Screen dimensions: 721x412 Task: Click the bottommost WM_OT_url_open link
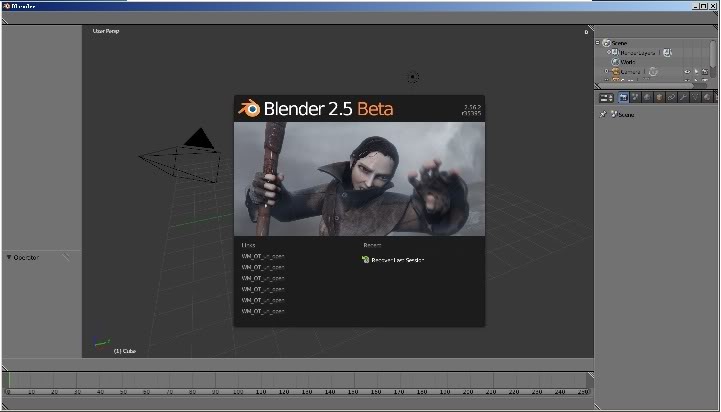(x=263, y=311)
